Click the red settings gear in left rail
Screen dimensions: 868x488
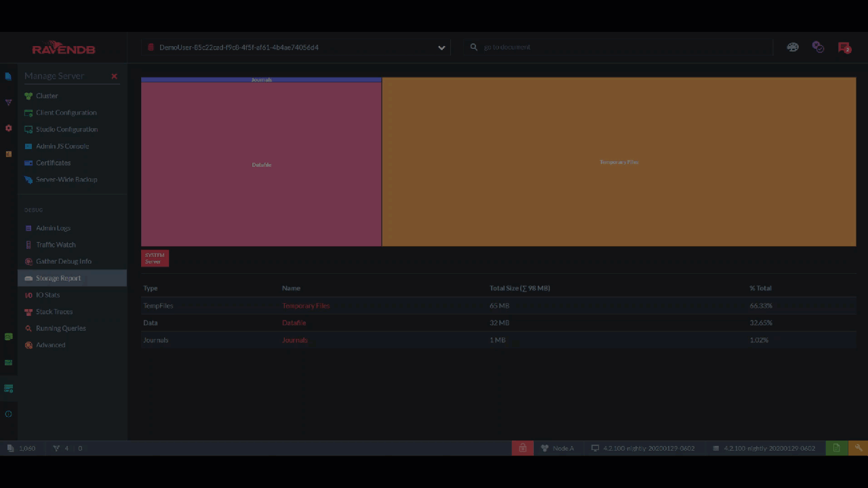pos(8,128)
